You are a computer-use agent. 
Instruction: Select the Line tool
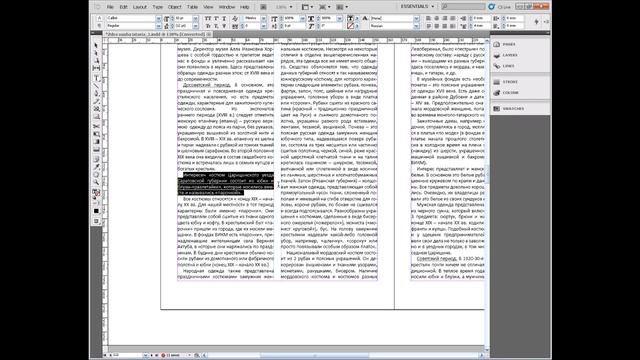click(x=96, y=86)
